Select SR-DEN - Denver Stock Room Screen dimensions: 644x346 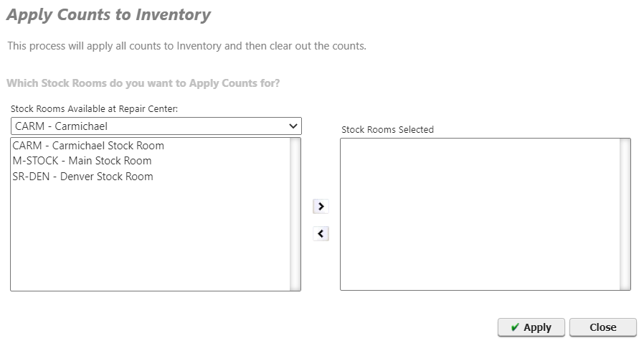click(83, 177)
